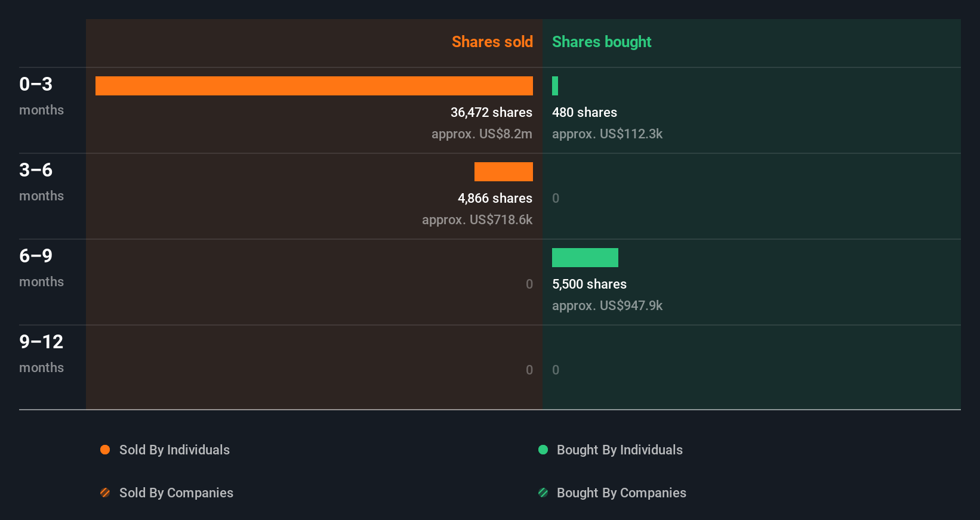
Task: Select the Shares bought column header
Action: tap(602, 42)
